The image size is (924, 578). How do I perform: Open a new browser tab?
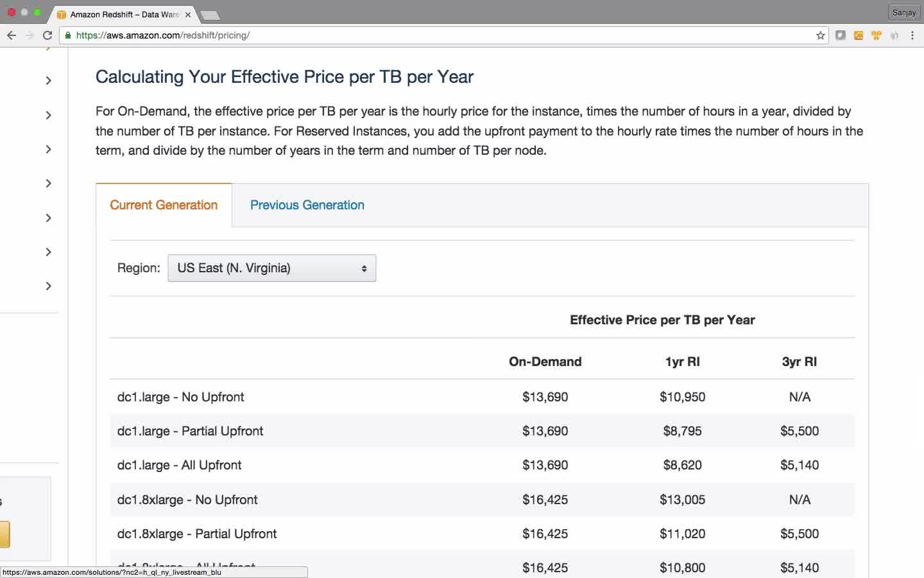coord(210,15)
